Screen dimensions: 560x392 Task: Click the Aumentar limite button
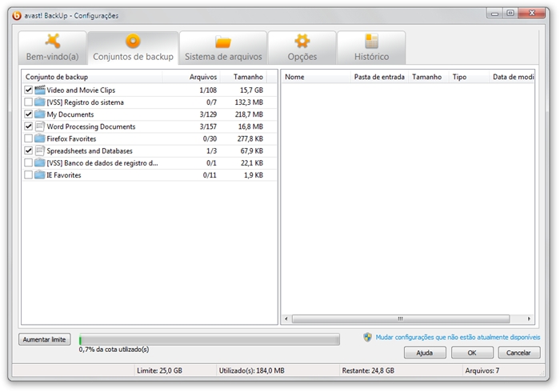[44, 339]
